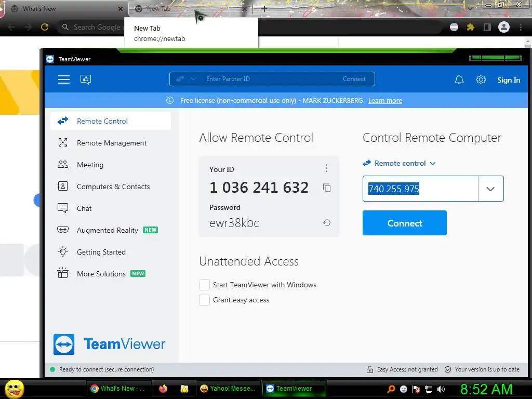The width and height of the screenshot is (532, 399).
Task: Click Sign In in TeamViewer header
Action: click(x=508, y=80)
